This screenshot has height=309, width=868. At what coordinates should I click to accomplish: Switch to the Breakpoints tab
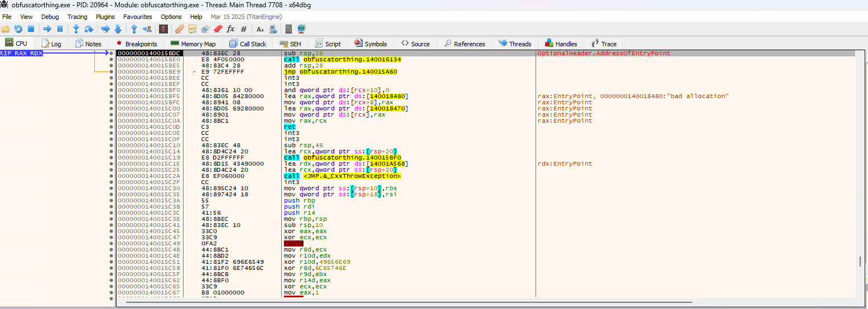coord(137,44)
